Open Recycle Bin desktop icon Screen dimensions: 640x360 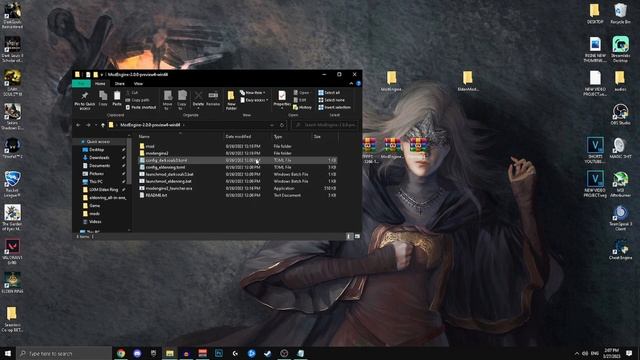[x=620, y=13]
